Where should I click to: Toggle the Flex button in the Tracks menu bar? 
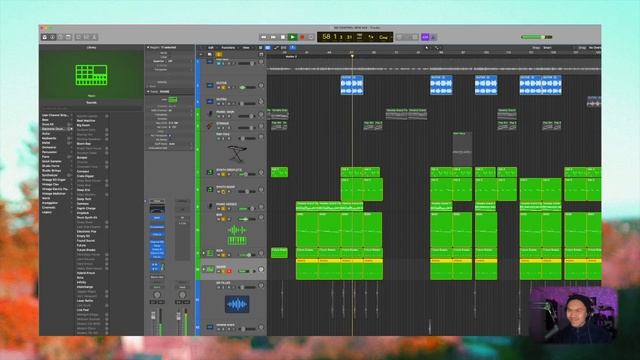(x=284, y=48)
